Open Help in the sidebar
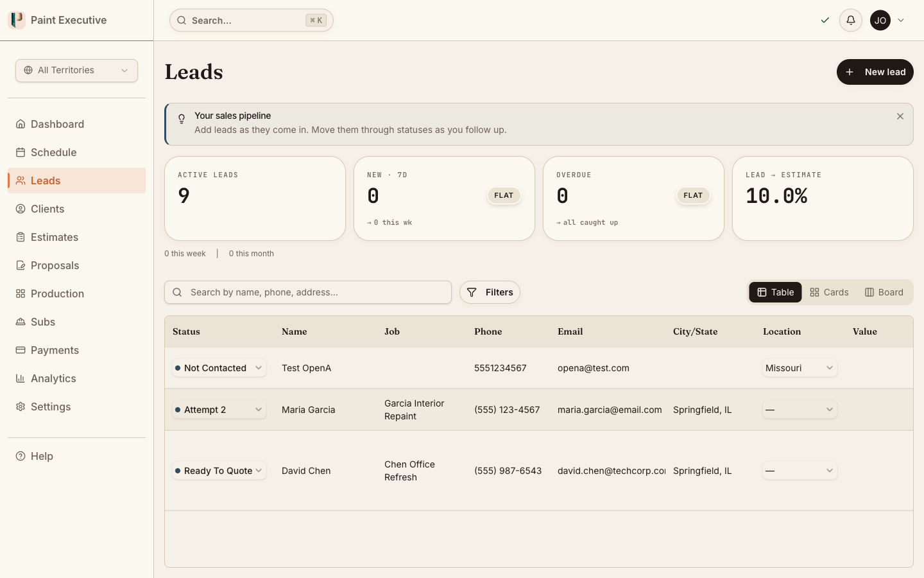Viewport: 924px width, 578px height. point(76,456)
